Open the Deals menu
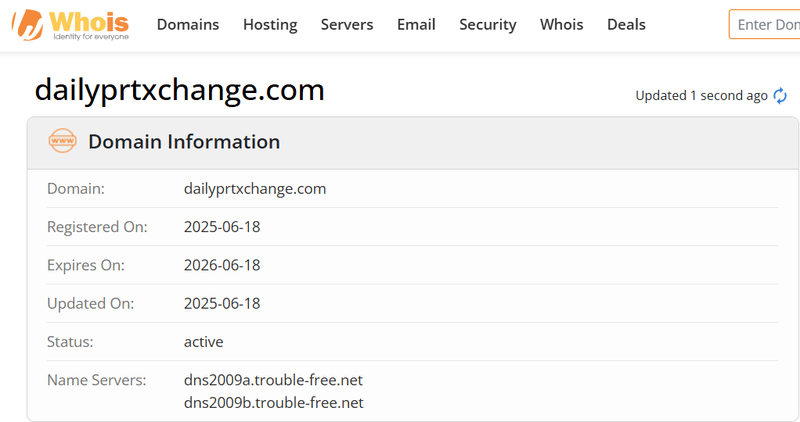The height and width of the screenshot is (422, 800). pos(626,24)
